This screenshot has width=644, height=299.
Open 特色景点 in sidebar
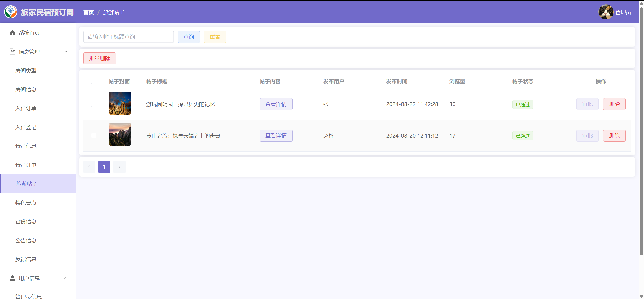pos(26,203)
